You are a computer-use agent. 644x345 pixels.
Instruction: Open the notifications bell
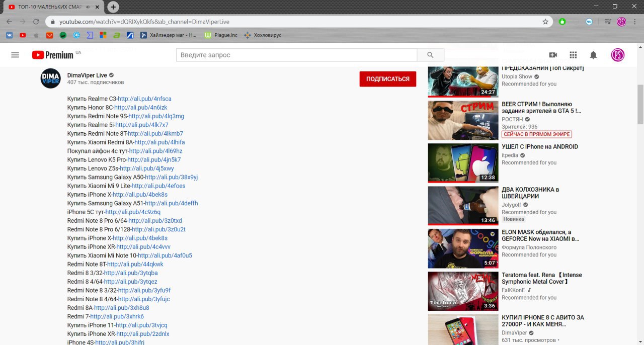coord(593,55)
